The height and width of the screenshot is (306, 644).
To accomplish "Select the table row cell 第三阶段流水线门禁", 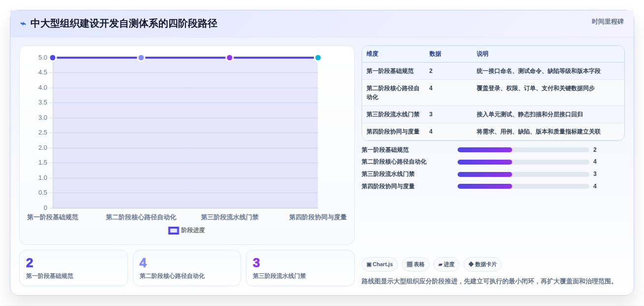I will click(x=393, y=114).
